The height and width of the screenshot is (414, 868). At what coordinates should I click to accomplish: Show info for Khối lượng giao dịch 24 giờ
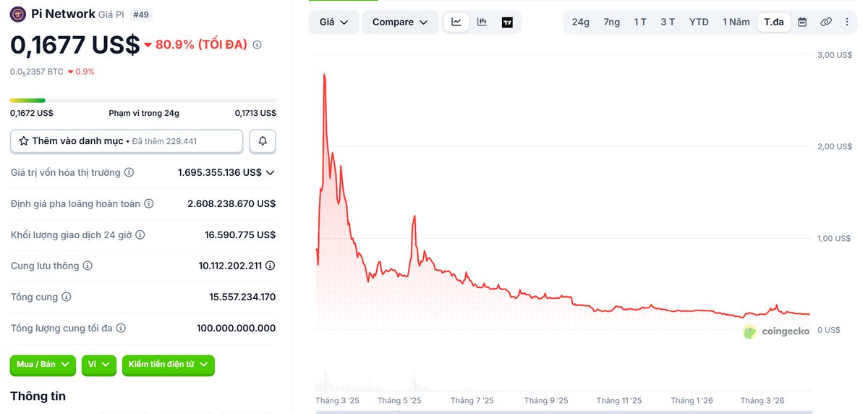(140, 235)
